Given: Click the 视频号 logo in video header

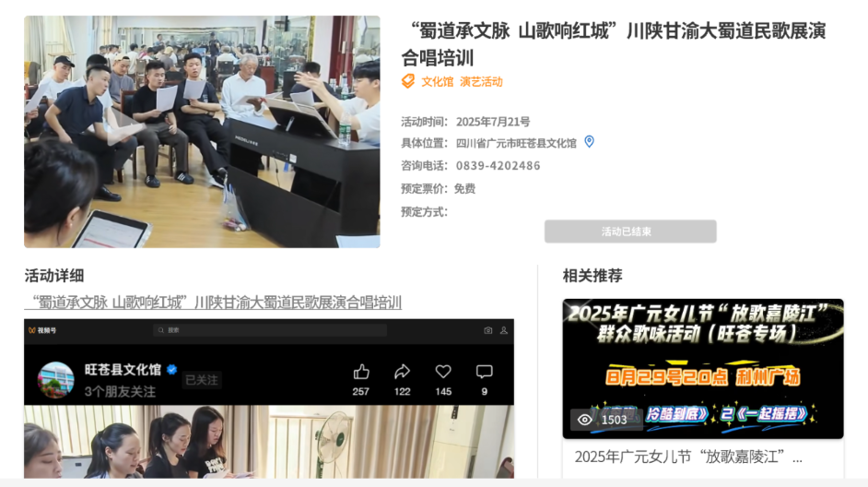Looking at the screenshot, I should (x=42, y=330).
